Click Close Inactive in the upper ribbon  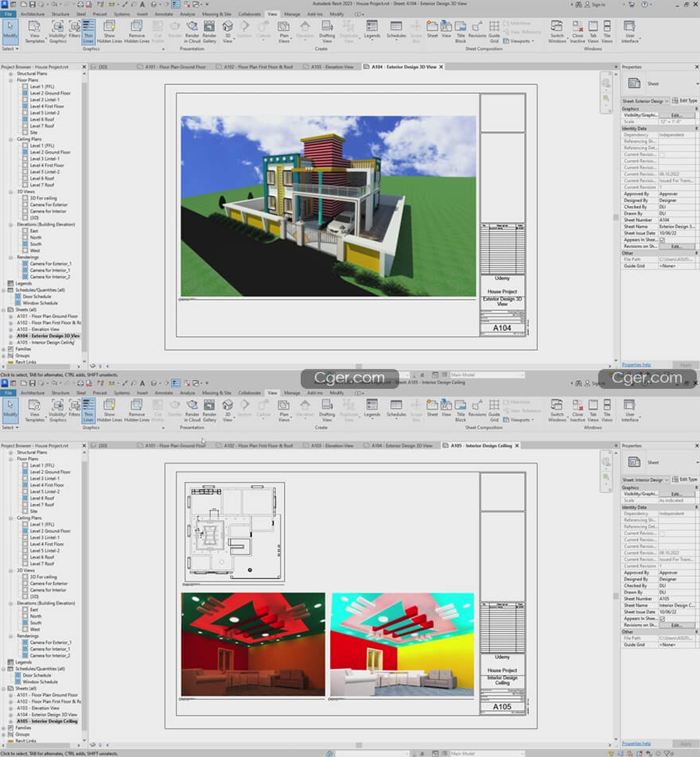click(577, 32)
